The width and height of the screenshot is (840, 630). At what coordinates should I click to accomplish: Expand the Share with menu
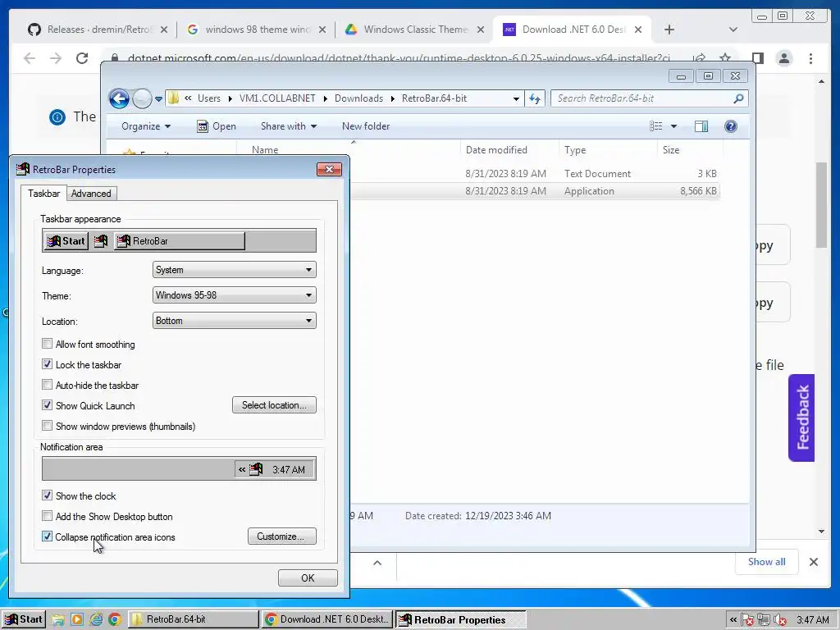[288, 126]
